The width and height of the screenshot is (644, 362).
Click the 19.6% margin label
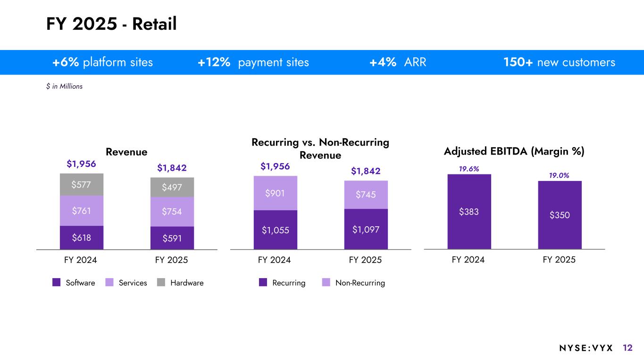tap(469, 168)
